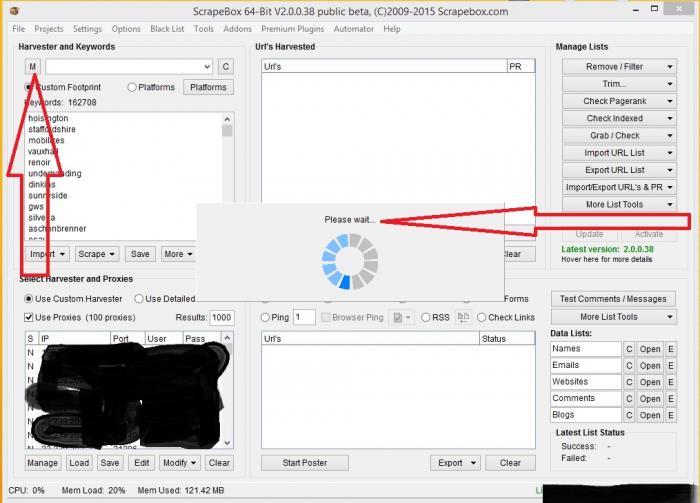Click the proxy list scrollbar down arrow

click(x=227, y=443)
